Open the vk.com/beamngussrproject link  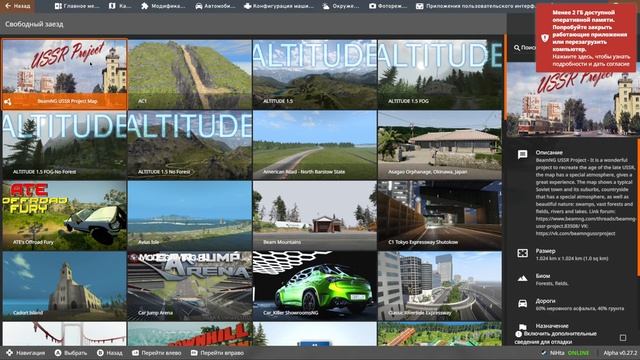tap(576, 234)
